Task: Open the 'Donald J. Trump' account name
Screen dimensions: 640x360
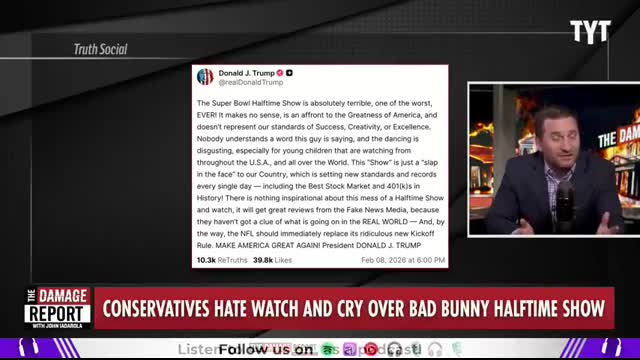Action: (x=247, y=73)
